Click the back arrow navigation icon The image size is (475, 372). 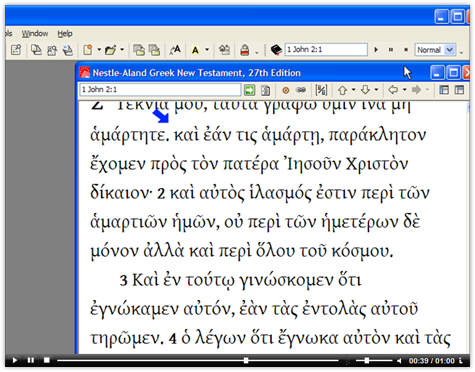393,90
